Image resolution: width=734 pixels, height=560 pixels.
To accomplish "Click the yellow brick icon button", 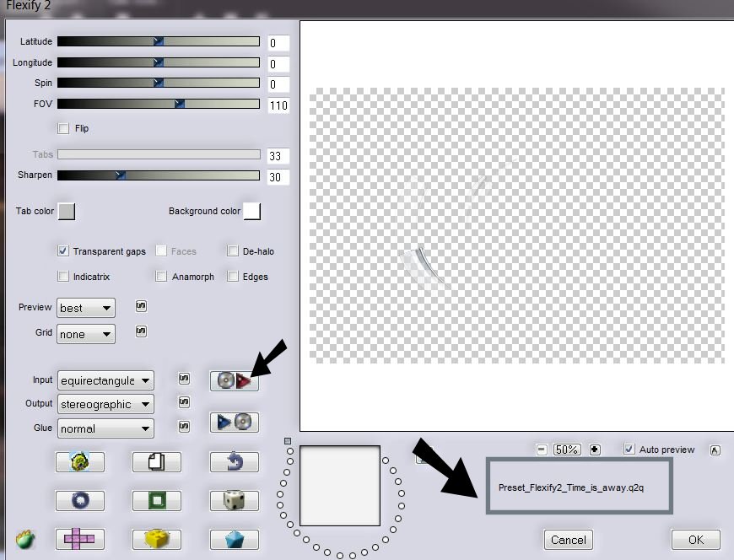I will tap(156, 539).
